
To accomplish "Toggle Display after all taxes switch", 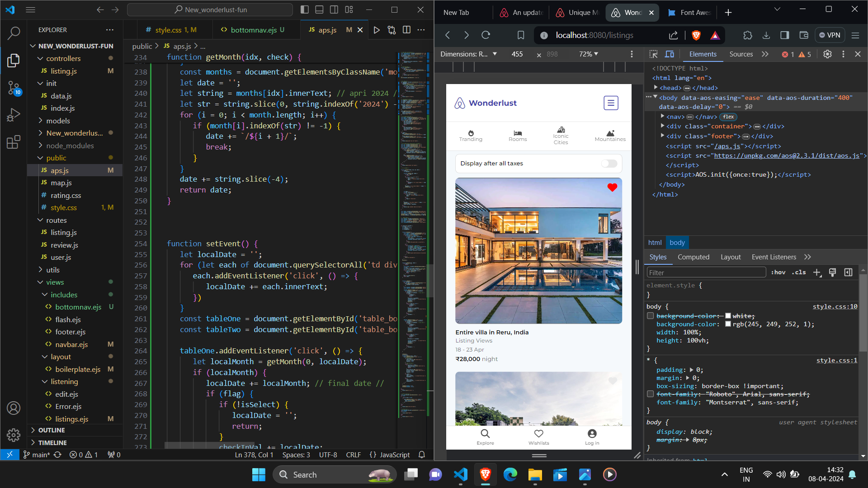I will (x=609, y=164).
